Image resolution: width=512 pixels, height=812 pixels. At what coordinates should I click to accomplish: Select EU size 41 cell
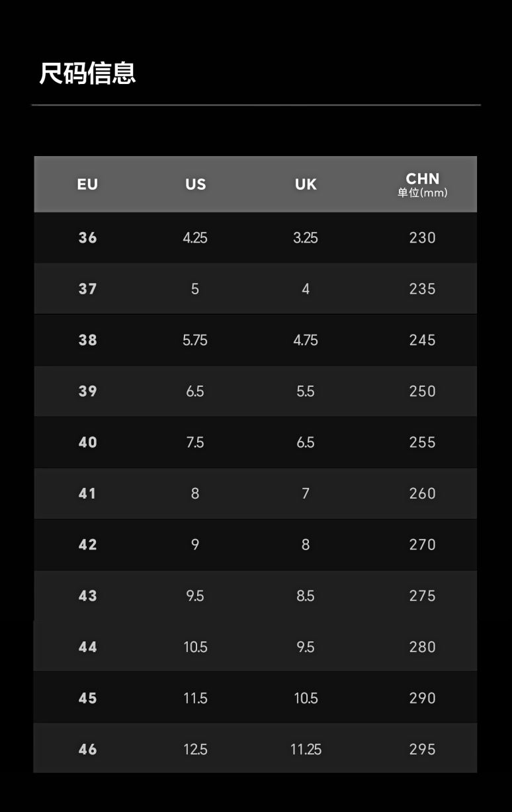click(x=87, y=493)
